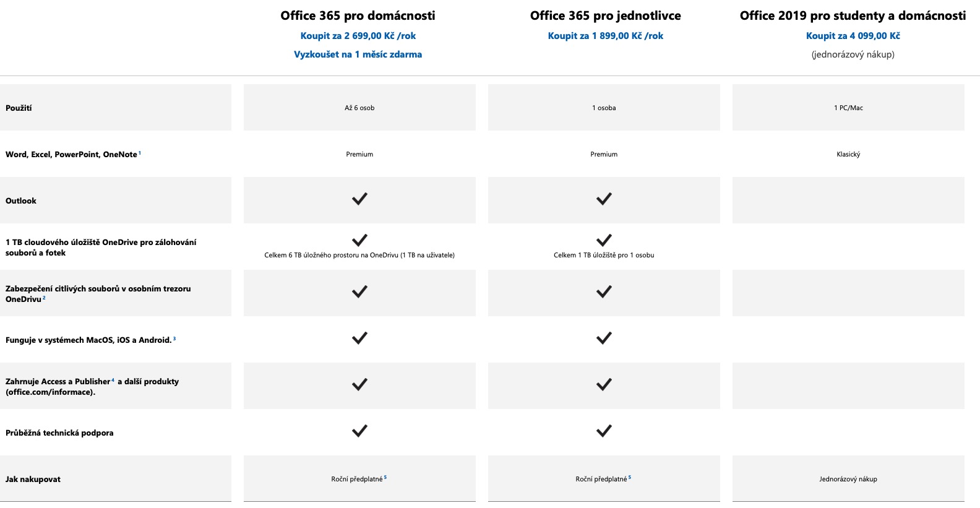Buy Office 2019 for 4 099,00 Kč
The height and width of the screenshot is (508, 980).
click(x=853, y=36)
